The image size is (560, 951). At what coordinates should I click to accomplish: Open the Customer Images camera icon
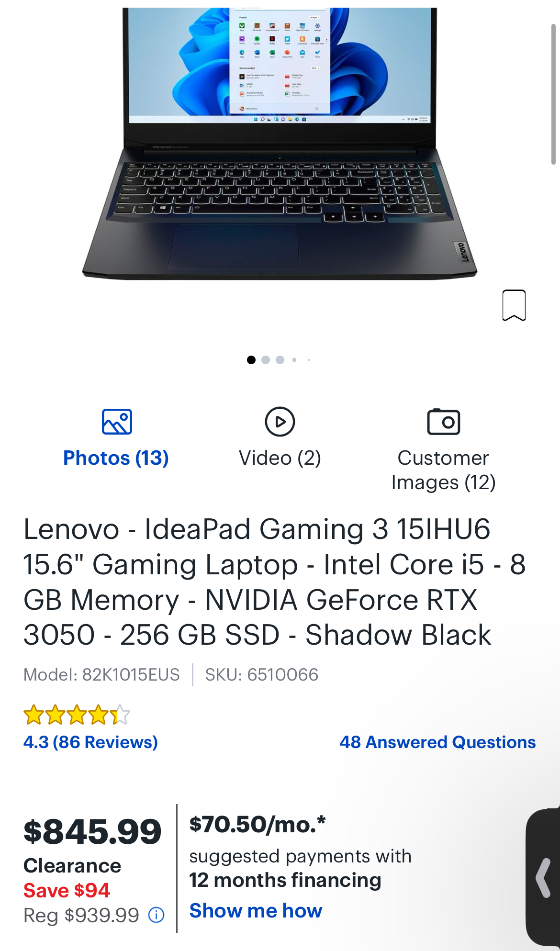(x=443, y=422)
